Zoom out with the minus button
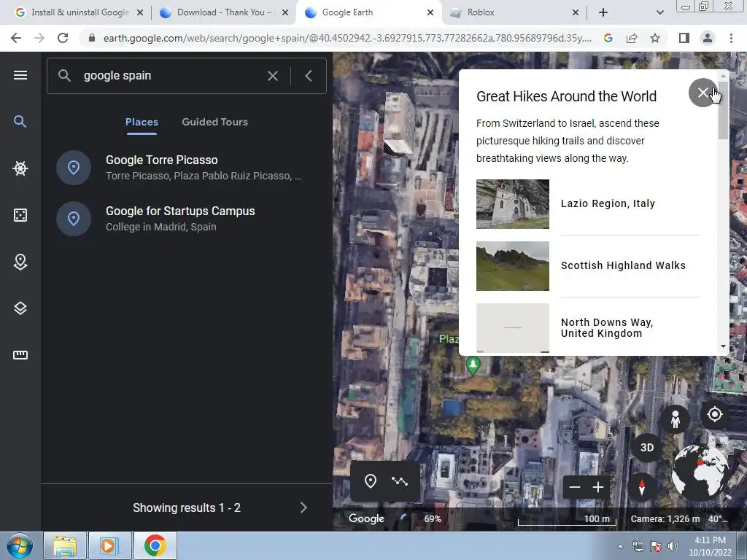This screenshot has width=747, height=560. [x=575, y=487]
